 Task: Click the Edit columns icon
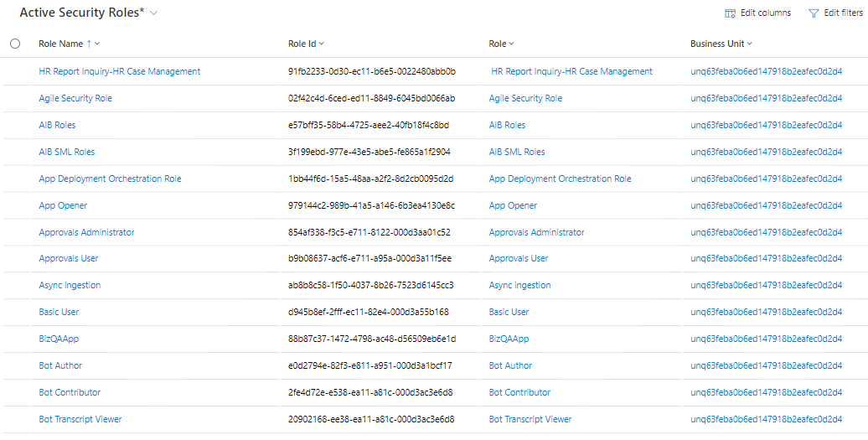730,13
